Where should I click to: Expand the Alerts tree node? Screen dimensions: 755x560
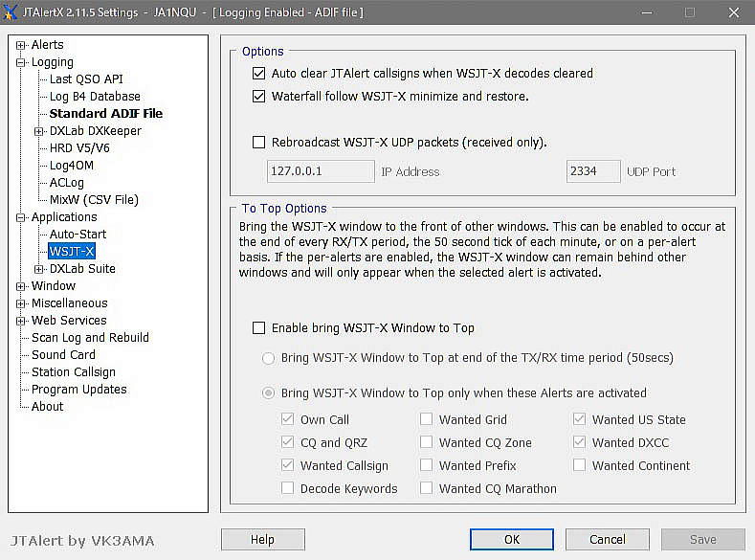pos(21,45)
